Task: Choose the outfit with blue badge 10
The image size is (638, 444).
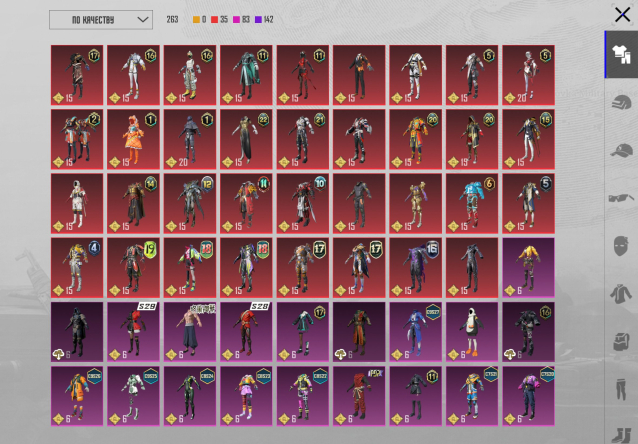Action: 302,202
